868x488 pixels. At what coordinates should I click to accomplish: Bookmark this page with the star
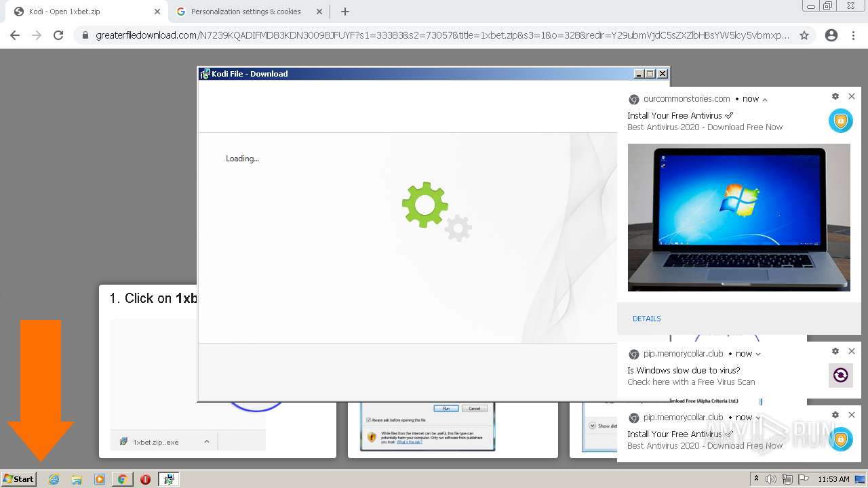click(x=804, y=35)
